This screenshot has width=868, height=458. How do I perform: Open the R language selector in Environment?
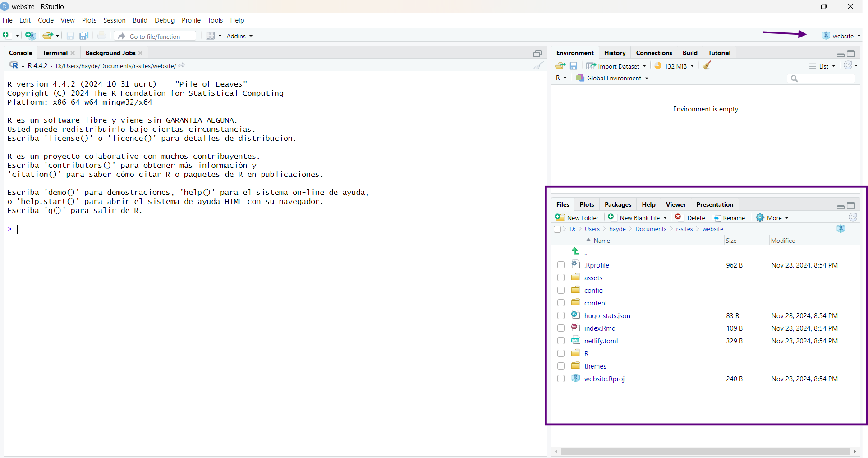coord(561,78)
